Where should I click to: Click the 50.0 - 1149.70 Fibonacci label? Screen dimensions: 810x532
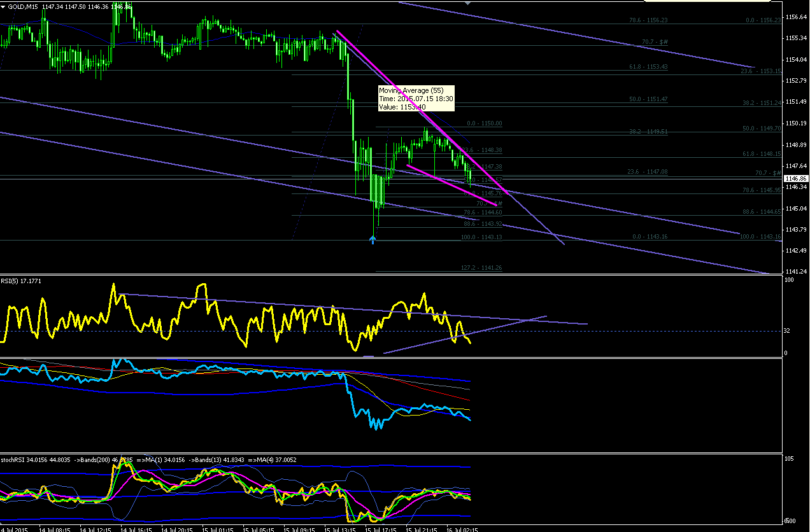(x=763, y=128)
